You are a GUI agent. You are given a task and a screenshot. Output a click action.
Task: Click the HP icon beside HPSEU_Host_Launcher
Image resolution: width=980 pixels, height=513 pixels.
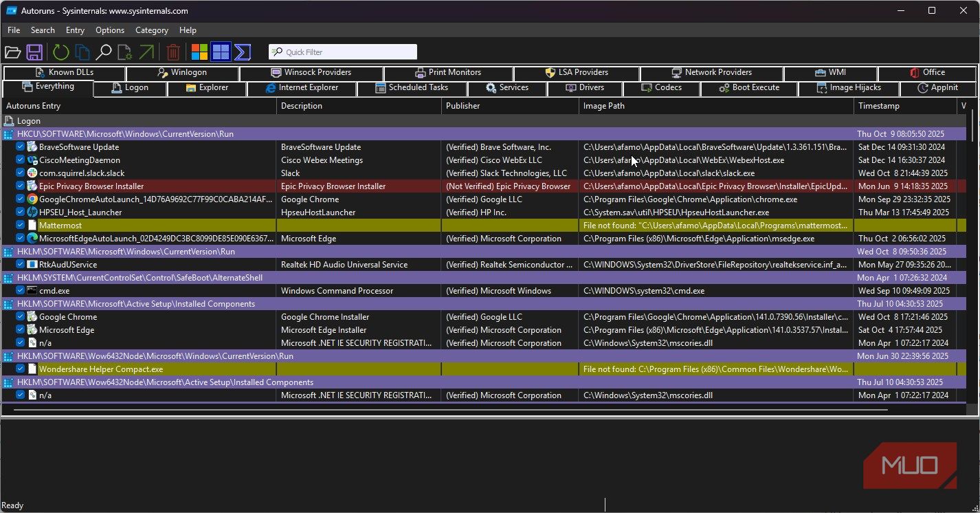click(32, 212)
